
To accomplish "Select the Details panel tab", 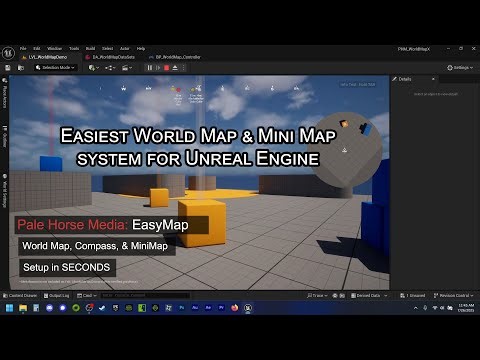I will pos(405,79).
